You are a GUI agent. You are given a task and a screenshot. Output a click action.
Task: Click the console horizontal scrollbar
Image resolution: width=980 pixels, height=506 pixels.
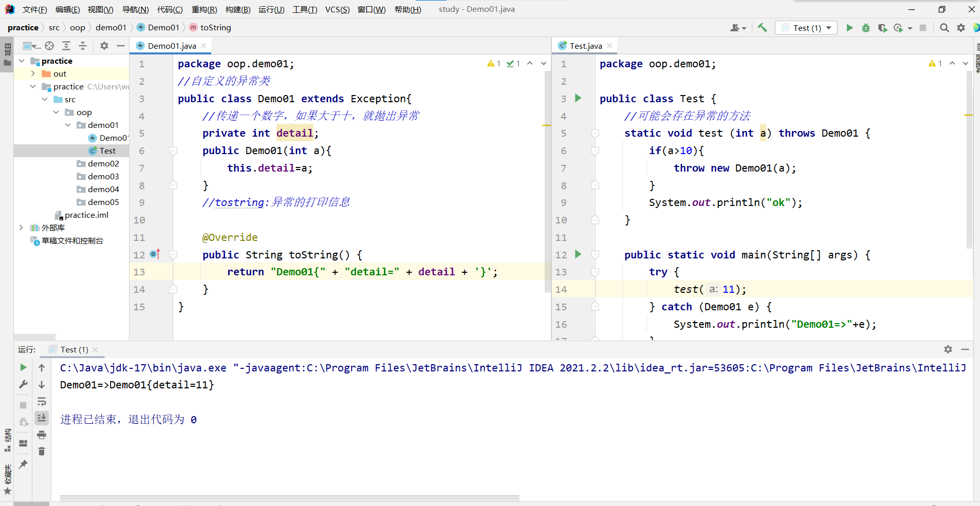pyautogui.click(x=289, y=498)
